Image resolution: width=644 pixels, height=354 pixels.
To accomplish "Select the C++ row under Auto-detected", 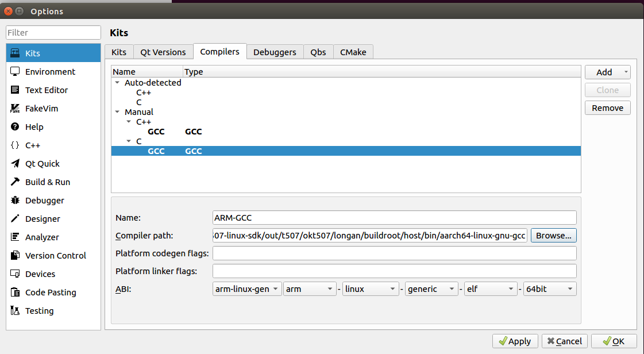I will [346, 93].
